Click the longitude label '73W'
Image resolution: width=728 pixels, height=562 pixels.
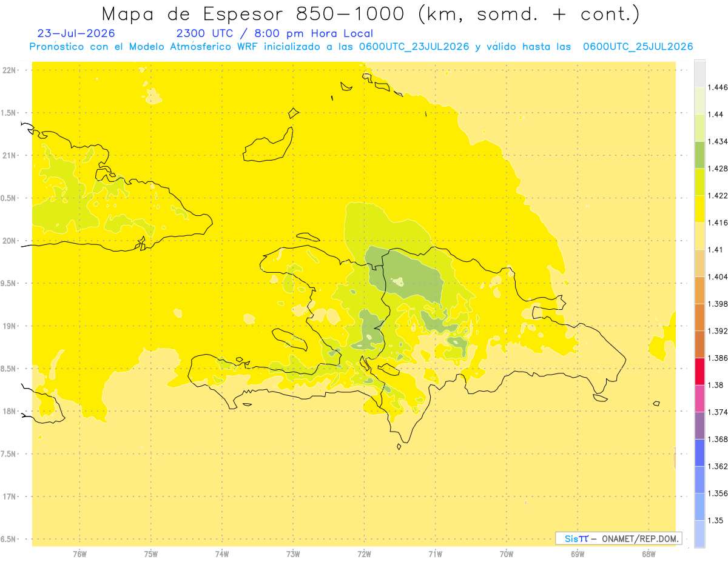click(293, 554)
